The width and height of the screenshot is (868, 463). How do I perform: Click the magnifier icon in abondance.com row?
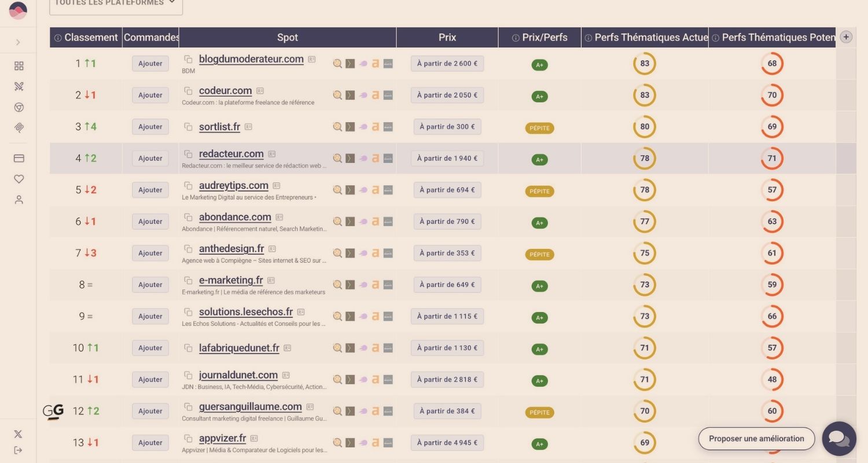click(x=337, y=222)
